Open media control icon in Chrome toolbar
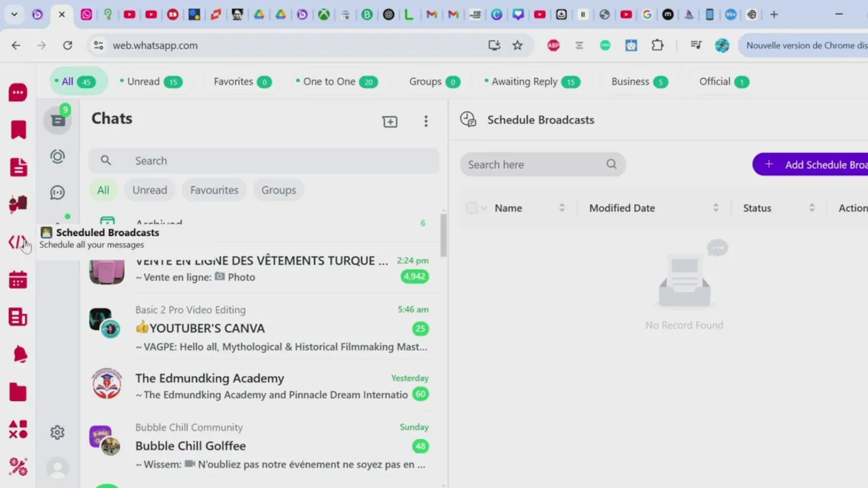The image size is (868, 488). [x=696, y=45]
